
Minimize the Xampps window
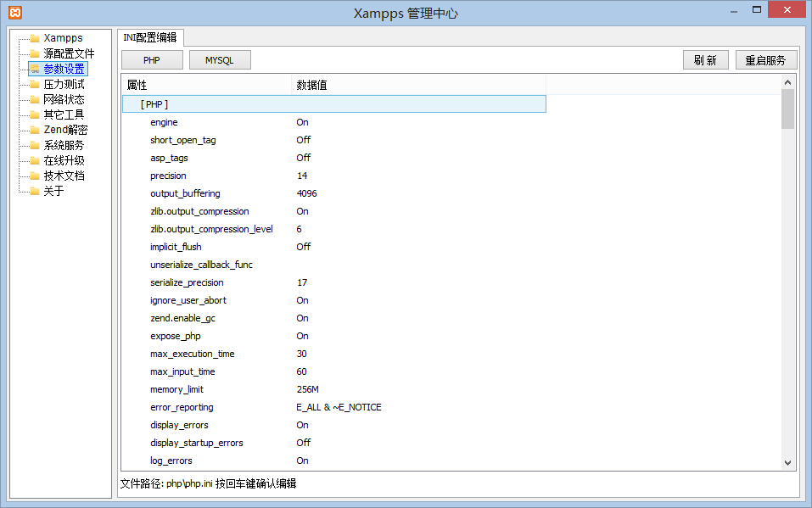(734, 10)
